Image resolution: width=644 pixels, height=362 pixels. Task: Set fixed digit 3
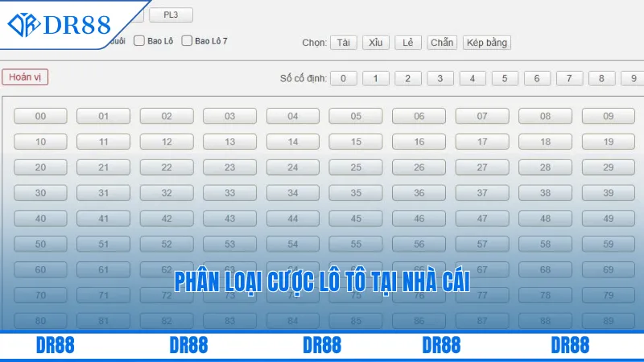pos(440,78)
